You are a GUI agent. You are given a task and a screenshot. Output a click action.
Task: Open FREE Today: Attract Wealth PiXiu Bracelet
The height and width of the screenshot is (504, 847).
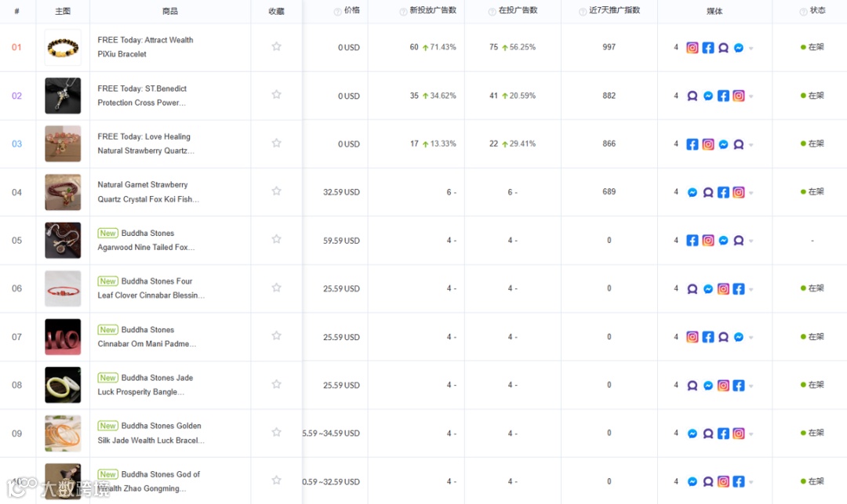click(x=145, y=47)
